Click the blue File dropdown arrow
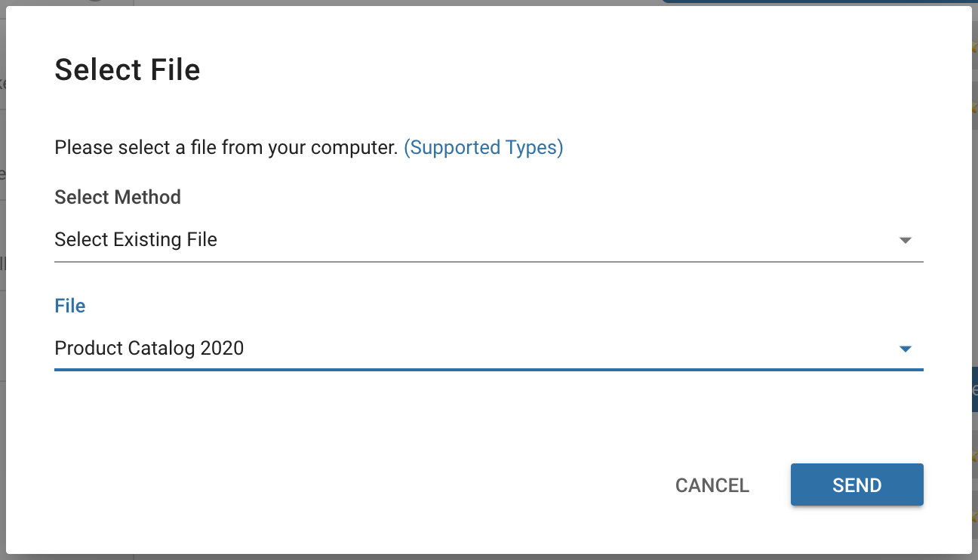The width and height of the screenshot is (978, 560). point(906,349)
